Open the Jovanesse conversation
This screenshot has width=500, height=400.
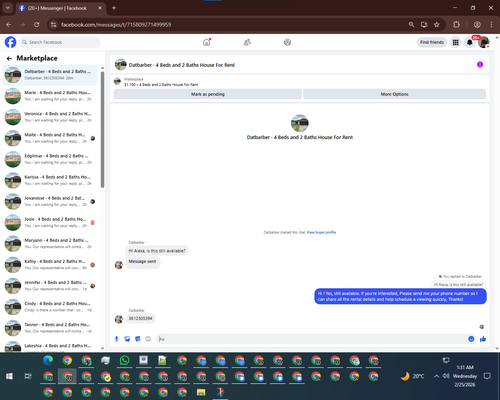point(50,201)
